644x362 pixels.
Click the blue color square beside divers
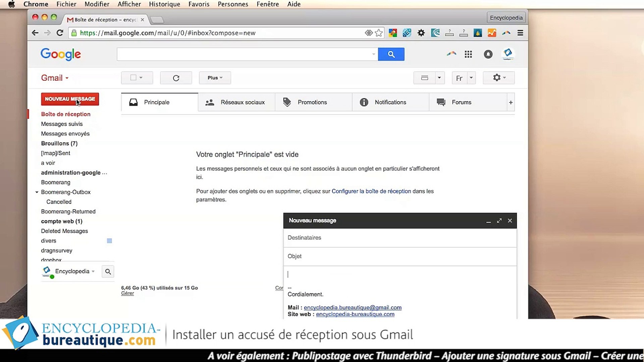pyautogui.click(x=109, y=241)
